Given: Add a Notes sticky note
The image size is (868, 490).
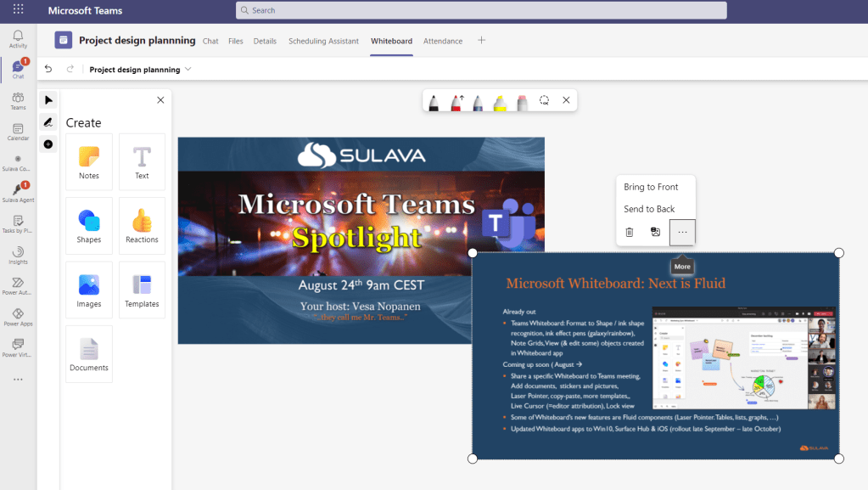Looking at the screenshot, I should pos(89,161).
